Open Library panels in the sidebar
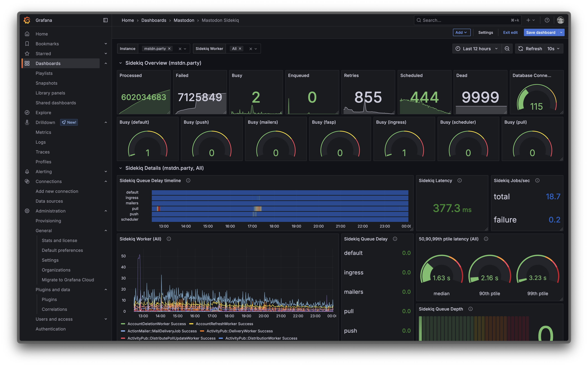The width and height of the screenshot is (588, 366). [x=50, y=93]
